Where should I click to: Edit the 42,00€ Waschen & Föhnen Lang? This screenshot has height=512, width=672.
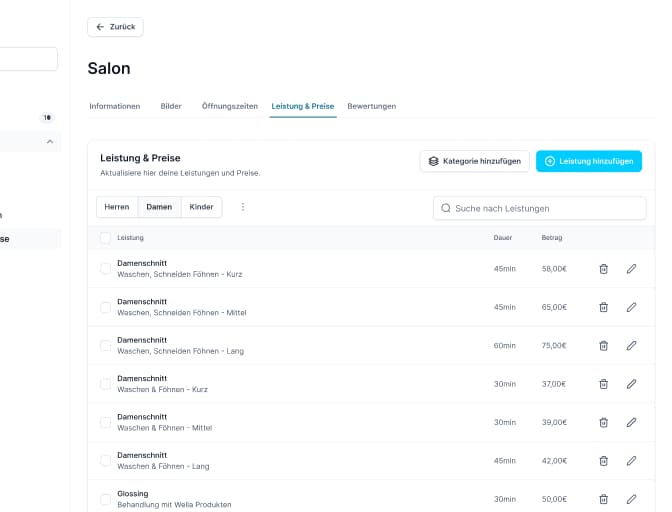(631, 461)
